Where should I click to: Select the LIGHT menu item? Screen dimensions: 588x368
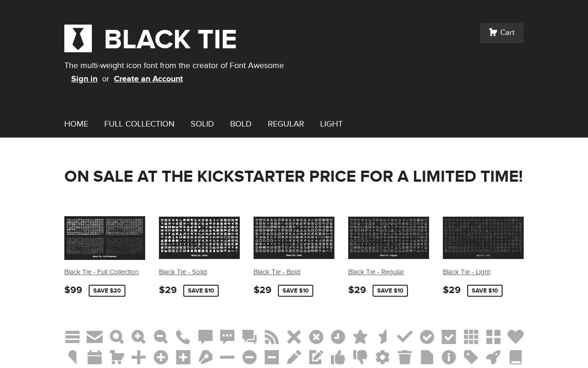click(x=331, y=124)
